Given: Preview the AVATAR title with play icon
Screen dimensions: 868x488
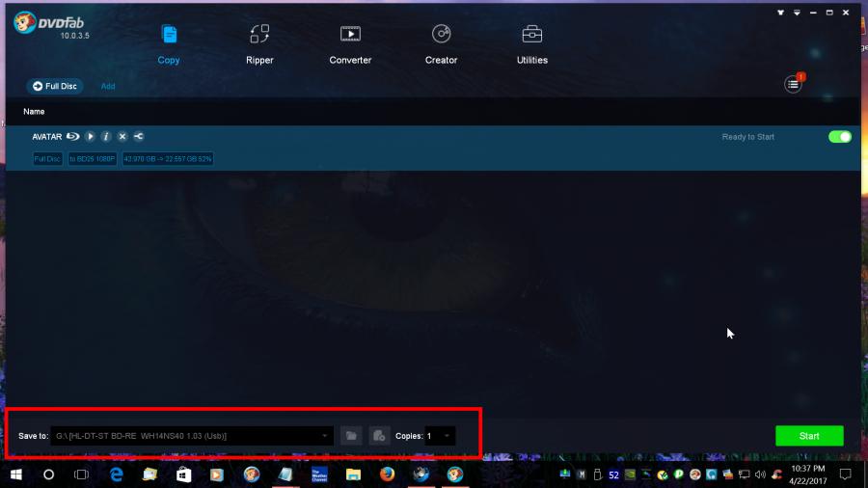Looking at the screenshot, I should (90, 136).
